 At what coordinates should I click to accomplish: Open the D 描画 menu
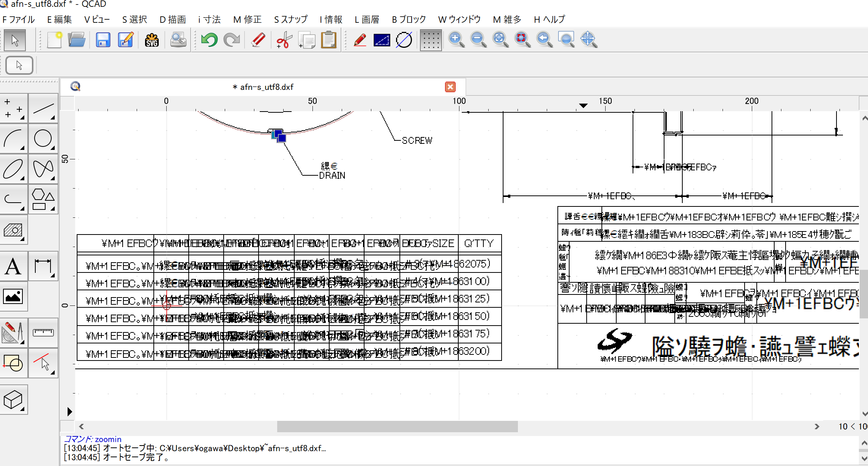pyautogui.click(x=173, y=19)
